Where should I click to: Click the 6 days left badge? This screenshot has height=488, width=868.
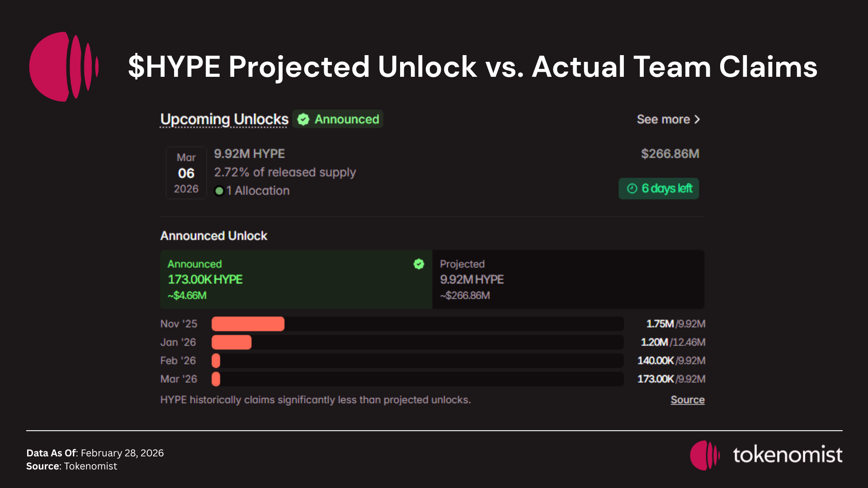pyautogui.click(x=659, y=188)
